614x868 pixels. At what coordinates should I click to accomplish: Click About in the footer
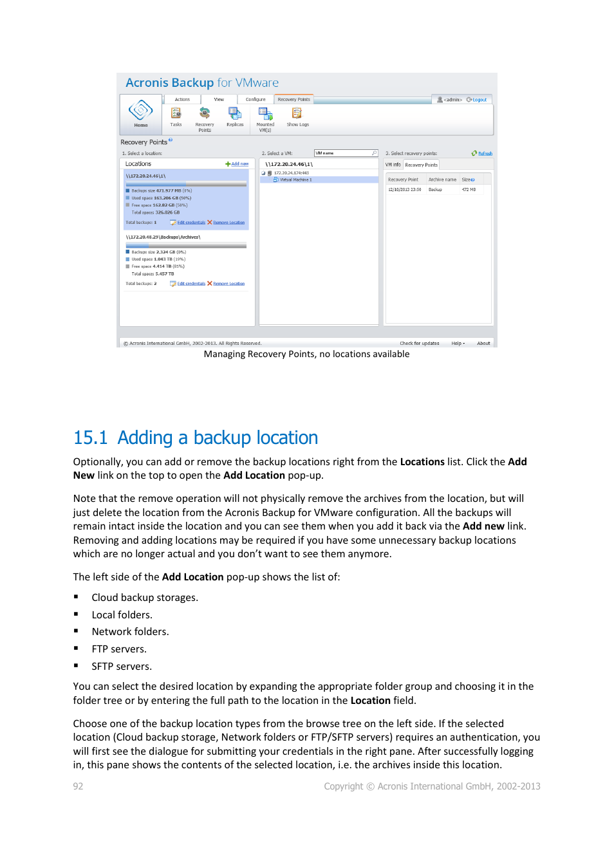483,344
